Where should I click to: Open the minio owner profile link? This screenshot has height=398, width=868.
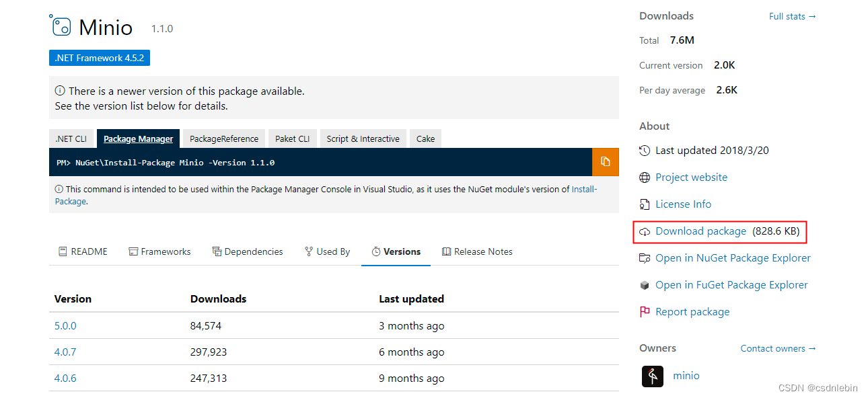tap(686, 376)
